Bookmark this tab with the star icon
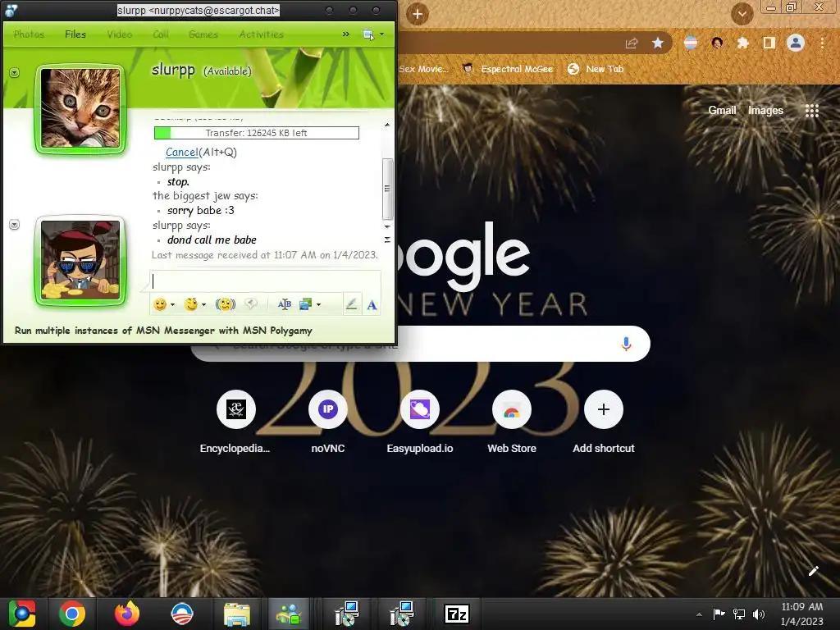Image resolution: width=840 pixels, height=630 pixels. pyautogui.click(x=658, y=43)
